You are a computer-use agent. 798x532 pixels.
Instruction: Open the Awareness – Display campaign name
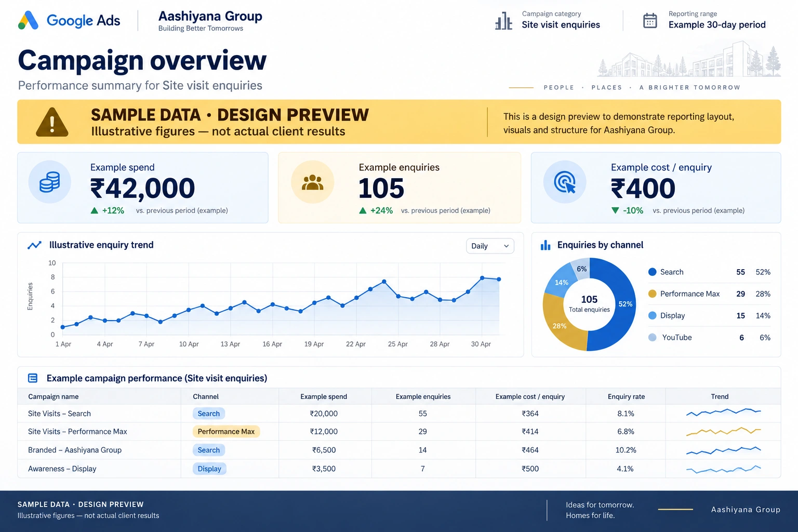(62, 469)
